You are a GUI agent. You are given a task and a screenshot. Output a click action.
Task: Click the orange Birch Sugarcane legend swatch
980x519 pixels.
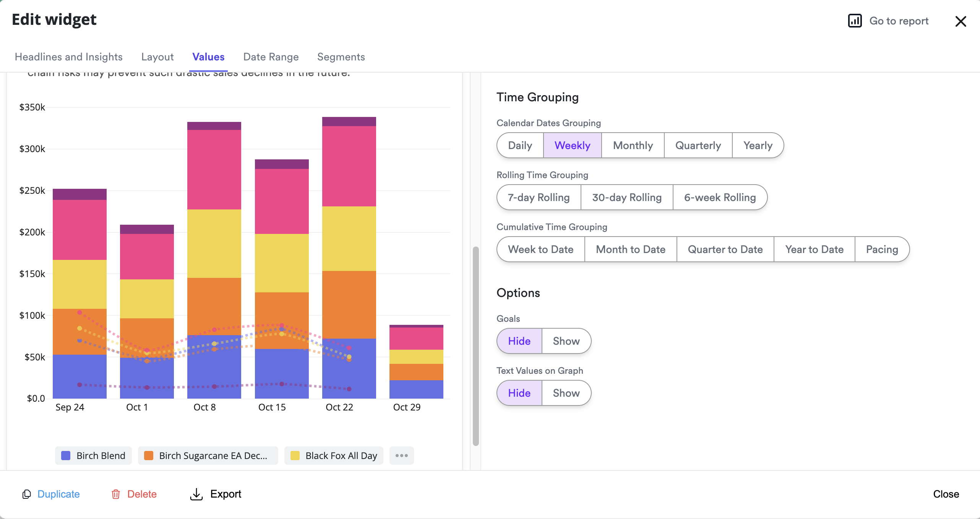[x=149, y=456]
